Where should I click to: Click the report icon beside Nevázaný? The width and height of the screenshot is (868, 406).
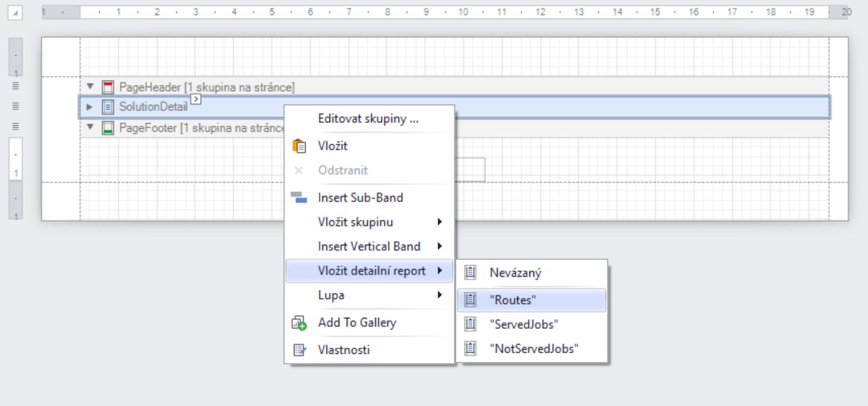pos(470,273)
